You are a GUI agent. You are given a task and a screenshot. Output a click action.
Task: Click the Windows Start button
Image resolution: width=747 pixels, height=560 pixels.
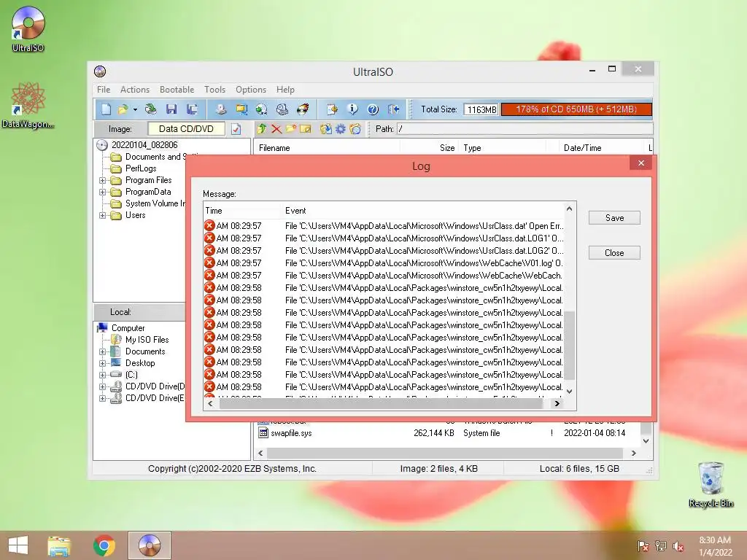(x=18, y=545)
